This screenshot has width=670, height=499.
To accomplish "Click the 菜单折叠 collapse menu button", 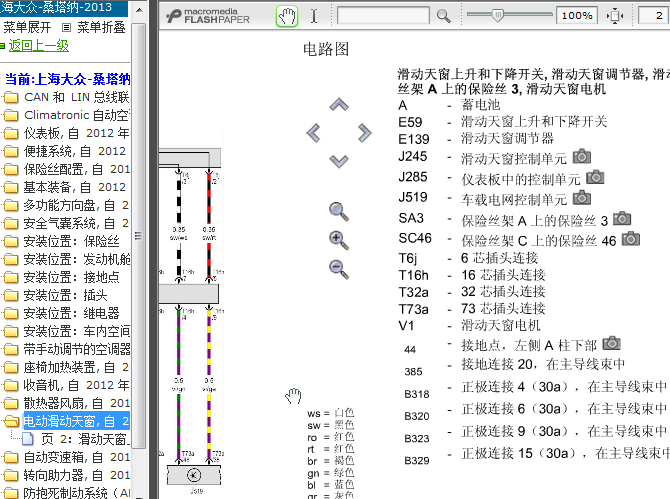I will (x=101, y=28).
